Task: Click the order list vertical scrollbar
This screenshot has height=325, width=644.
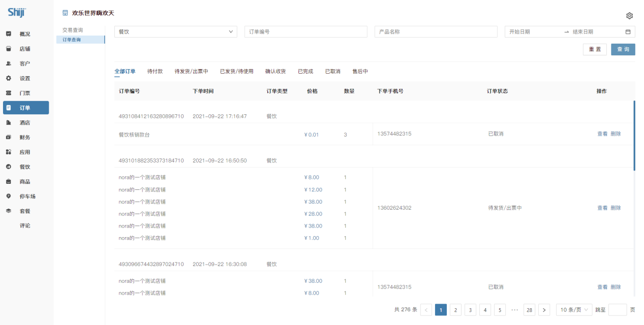Action: pos(634,136)
